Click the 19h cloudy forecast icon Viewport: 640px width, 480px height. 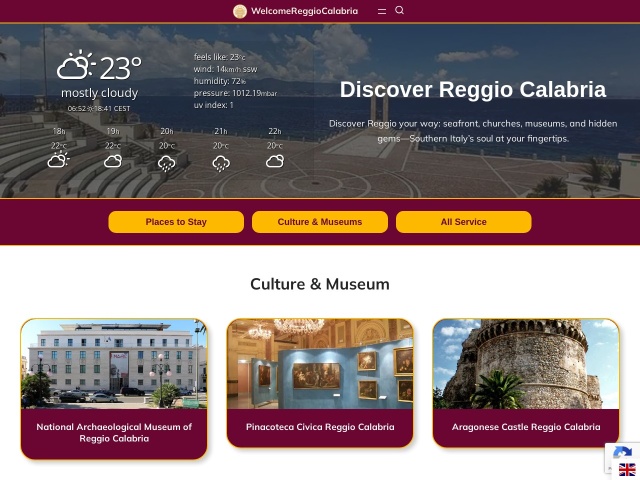[113, 161]
